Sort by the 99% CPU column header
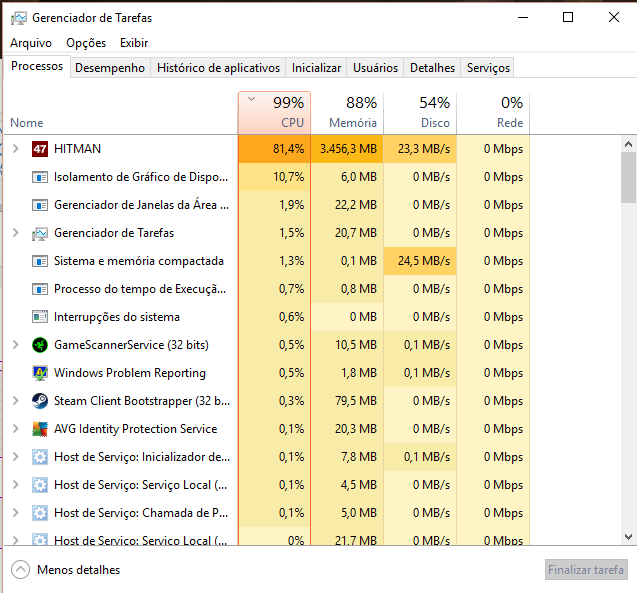The width and height of the screenshot is (637, 593). (x=275, y=113)
